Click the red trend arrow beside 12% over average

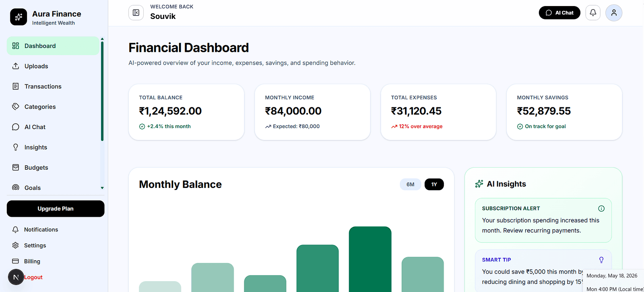pyautogui.click(x=394, y=127)
